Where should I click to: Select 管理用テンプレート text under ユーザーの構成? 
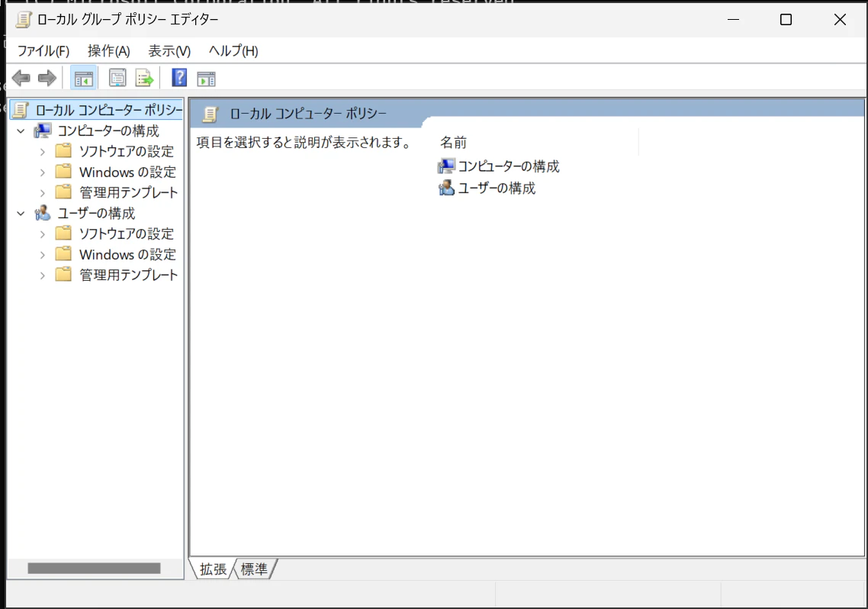pyautogui.click(x=128, y=275)
